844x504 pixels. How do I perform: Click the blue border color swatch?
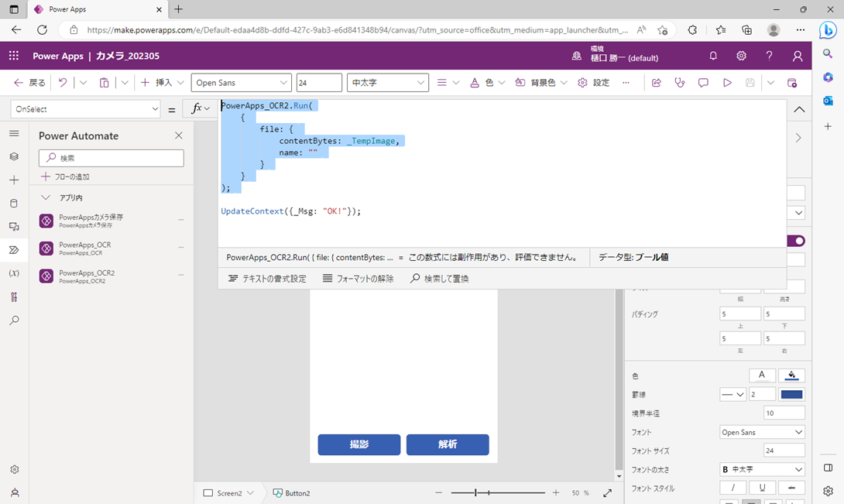click(x=791, y=394)
